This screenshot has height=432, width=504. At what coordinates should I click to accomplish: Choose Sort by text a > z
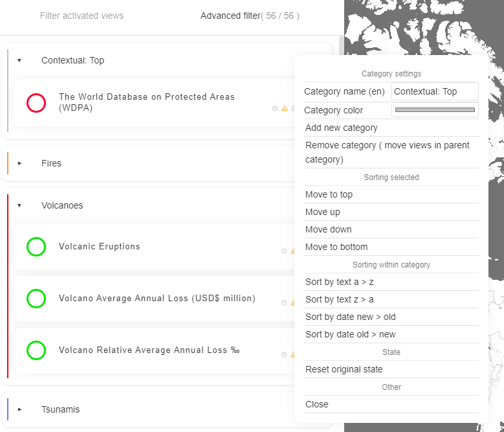pos(339,282)
